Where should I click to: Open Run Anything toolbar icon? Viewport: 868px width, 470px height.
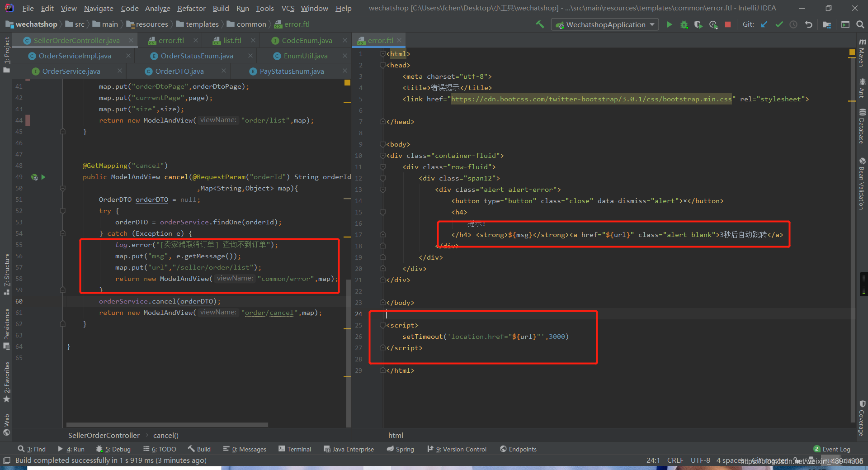[x=845, y=24]
